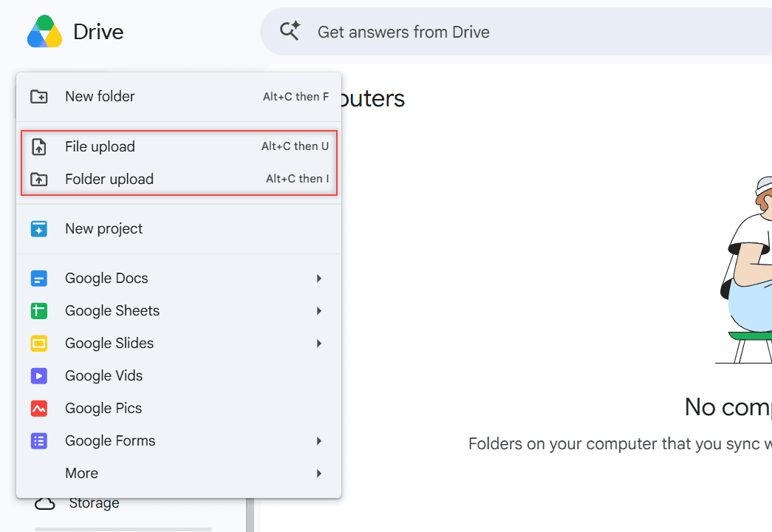Expand the More submenu arrow

tap(319, 474)
